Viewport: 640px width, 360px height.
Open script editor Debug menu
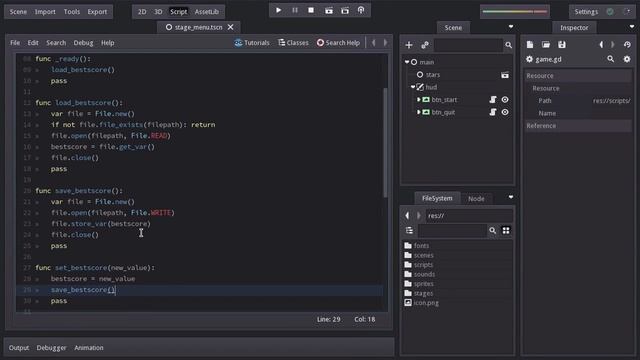(83, 43)
